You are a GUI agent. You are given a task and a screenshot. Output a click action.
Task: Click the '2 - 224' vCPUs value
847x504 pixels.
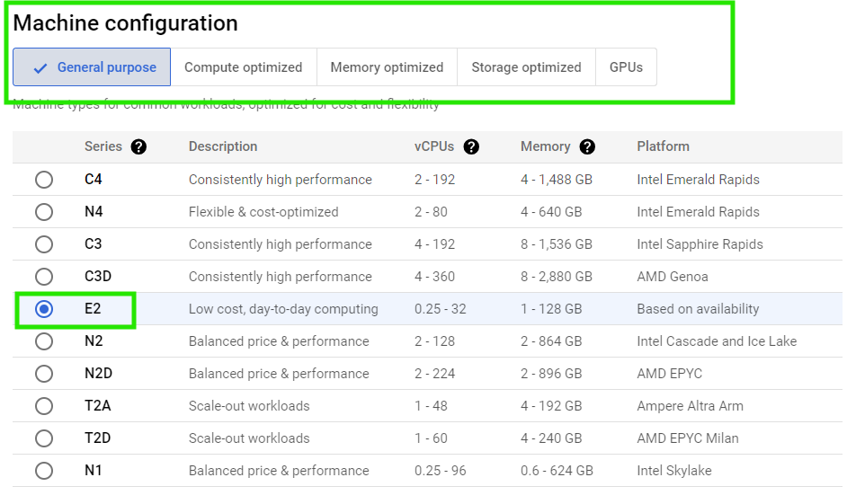pyautogui.click(x=435, y=374)
